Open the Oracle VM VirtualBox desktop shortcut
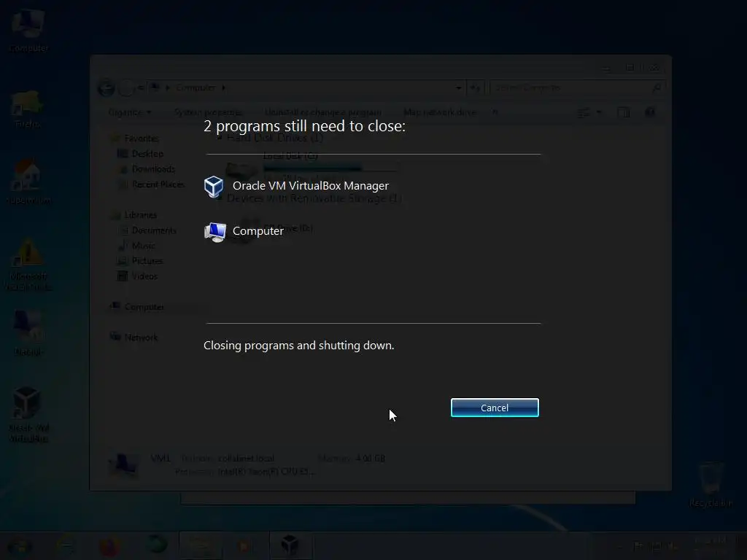This screenshot has width=747, height=560. click(28, 413)
